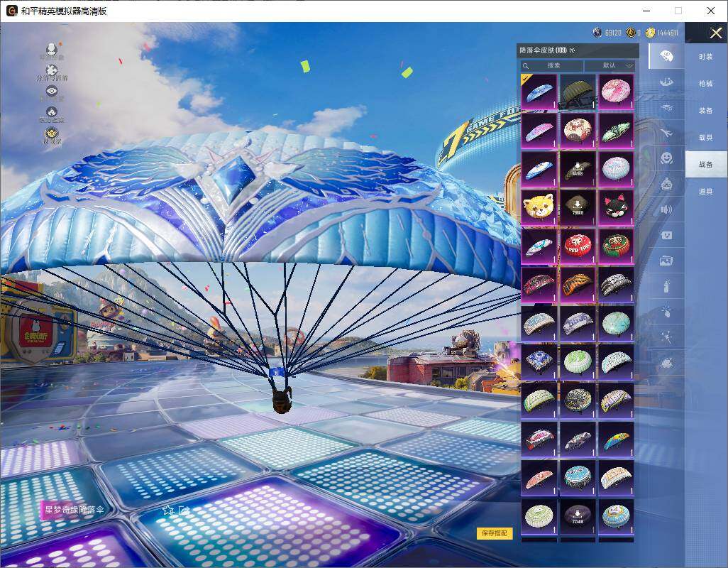Image resolution: width=728 pixels, height=568 pixels.
Task: Download the parachute marked 724KB
Action: pos(577,516)
